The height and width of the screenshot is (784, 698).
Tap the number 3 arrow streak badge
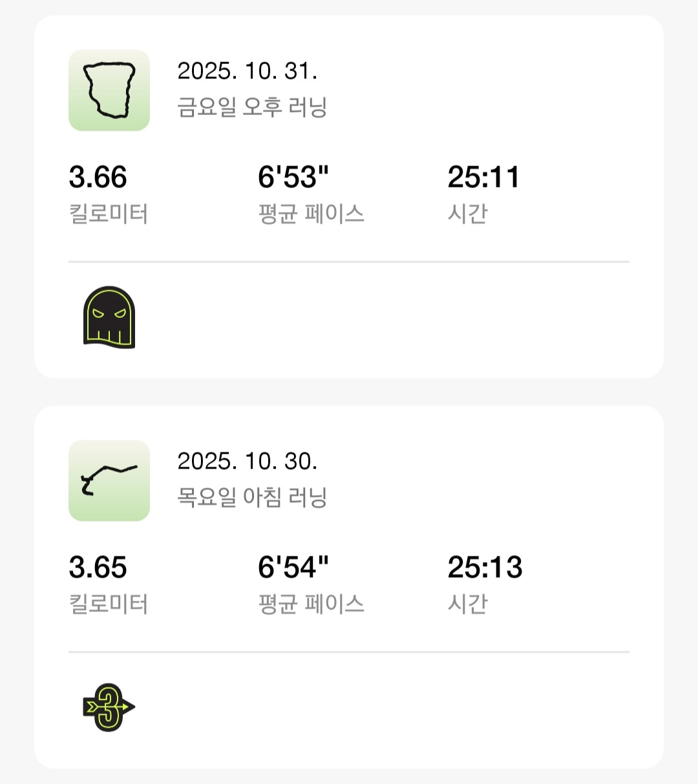[109, 707]
